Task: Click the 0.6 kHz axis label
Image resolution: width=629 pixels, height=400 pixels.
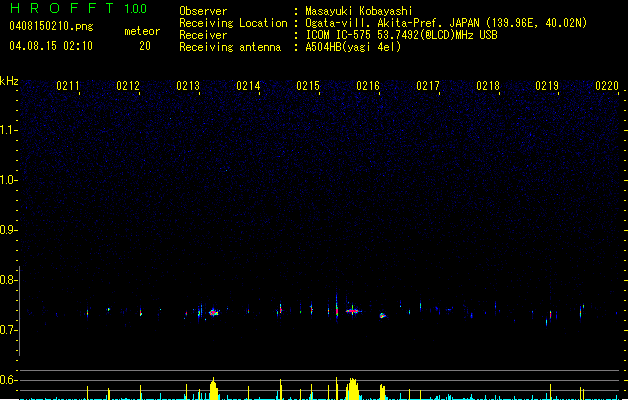Action: (8, 380)
